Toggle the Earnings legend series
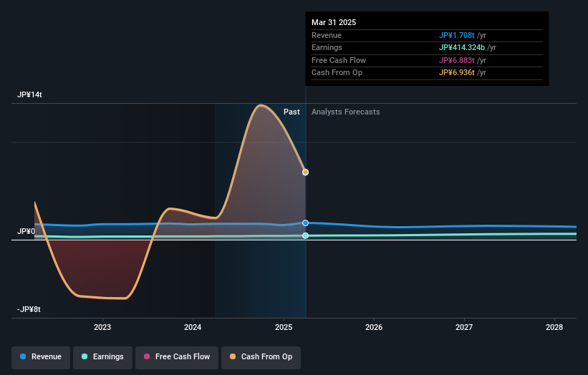The image size is (588, 375). [102, 357]
